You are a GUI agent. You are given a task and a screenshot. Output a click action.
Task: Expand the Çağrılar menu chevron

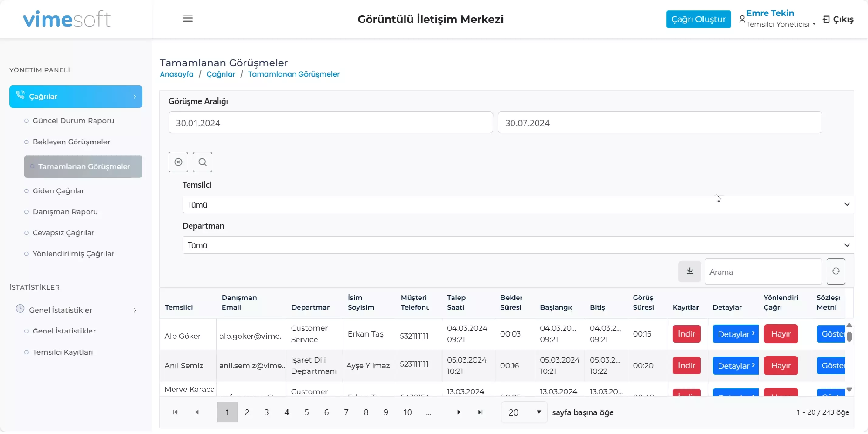coord(135,97)
